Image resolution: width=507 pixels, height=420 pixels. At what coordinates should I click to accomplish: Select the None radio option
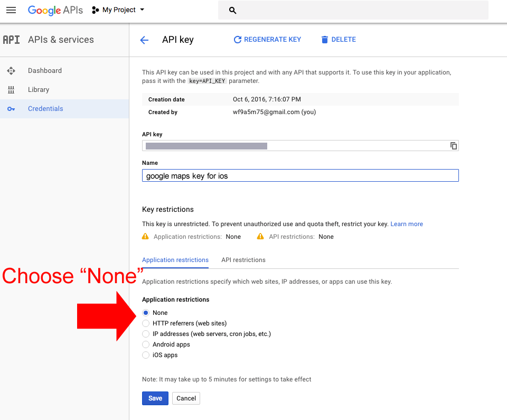[146, 313]
